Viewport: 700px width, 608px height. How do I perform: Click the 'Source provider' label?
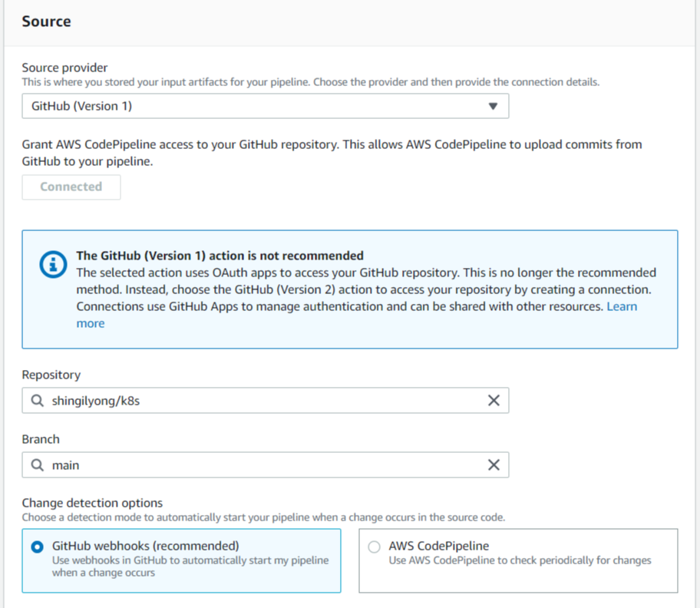pyautogui.click(x=64, y=68)
